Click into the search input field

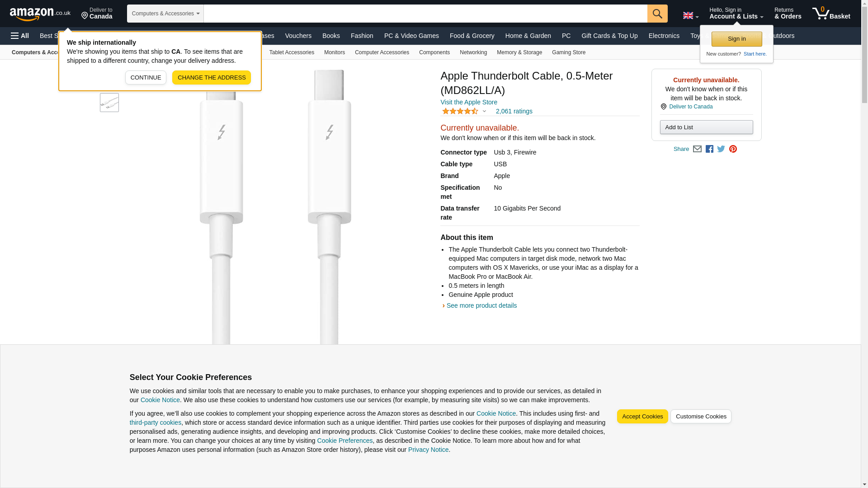point(425,14)
